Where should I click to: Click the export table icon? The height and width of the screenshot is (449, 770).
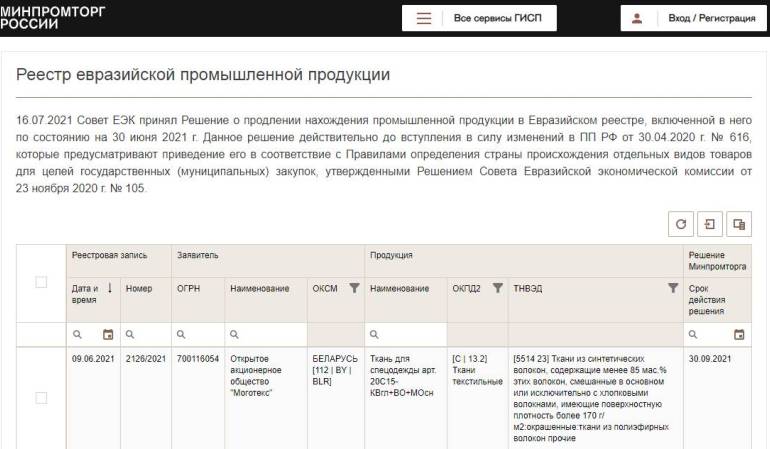710,224
